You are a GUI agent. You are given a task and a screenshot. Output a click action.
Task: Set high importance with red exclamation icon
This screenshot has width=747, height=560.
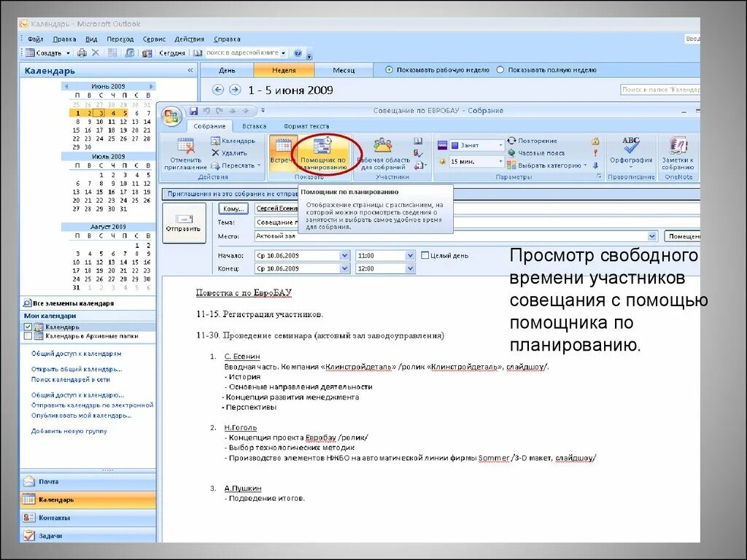coord(595,153)
